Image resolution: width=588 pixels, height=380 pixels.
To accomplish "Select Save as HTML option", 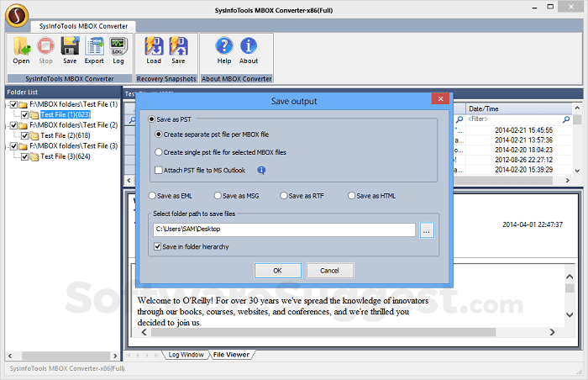I will [351, 196].
